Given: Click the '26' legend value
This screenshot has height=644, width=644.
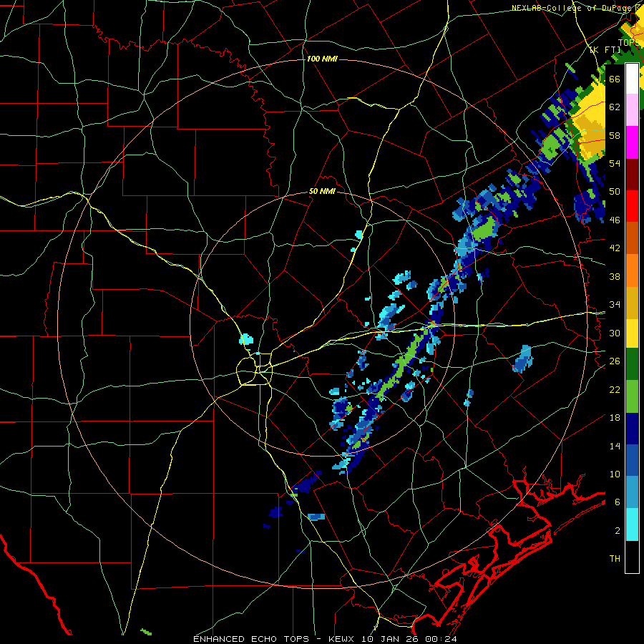Looking at the screenshot, I should 615,361.
